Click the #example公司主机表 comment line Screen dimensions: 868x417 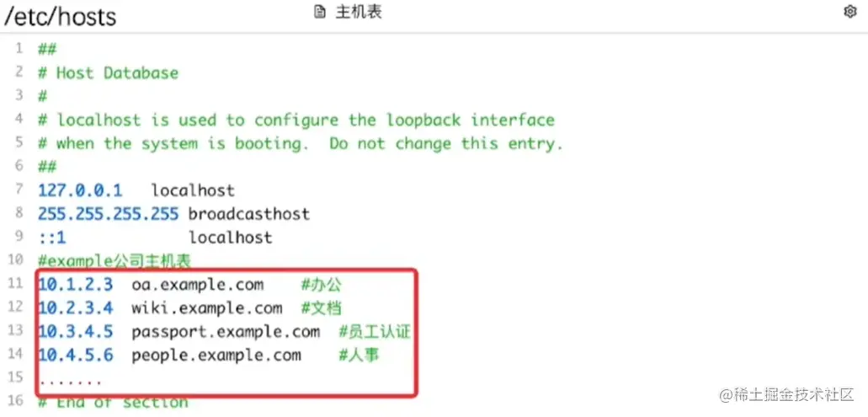114,260
